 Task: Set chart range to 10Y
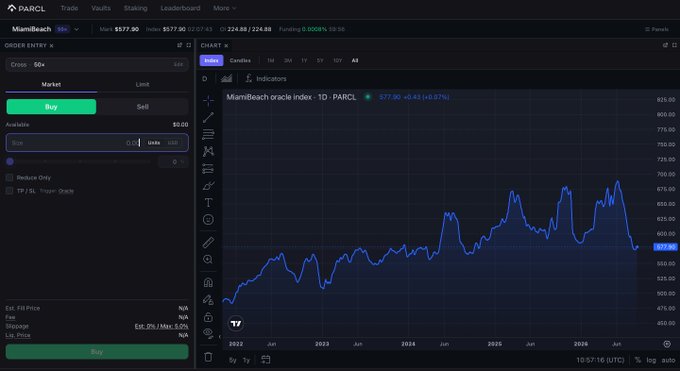click(x=337, y=60)
